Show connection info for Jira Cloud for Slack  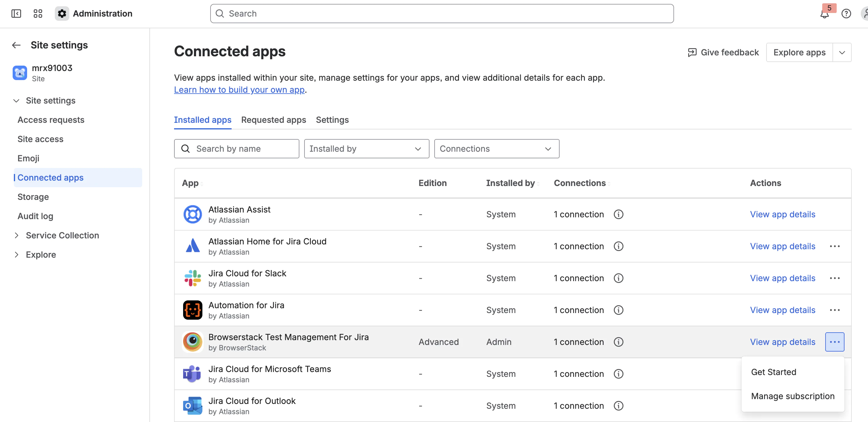(x=618, y=278)
